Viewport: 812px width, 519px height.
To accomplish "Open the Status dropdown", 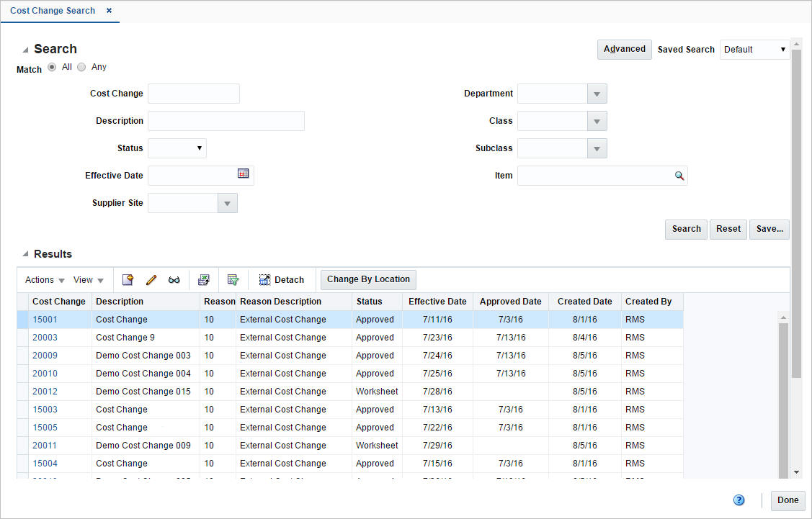I will click(200, 148).
